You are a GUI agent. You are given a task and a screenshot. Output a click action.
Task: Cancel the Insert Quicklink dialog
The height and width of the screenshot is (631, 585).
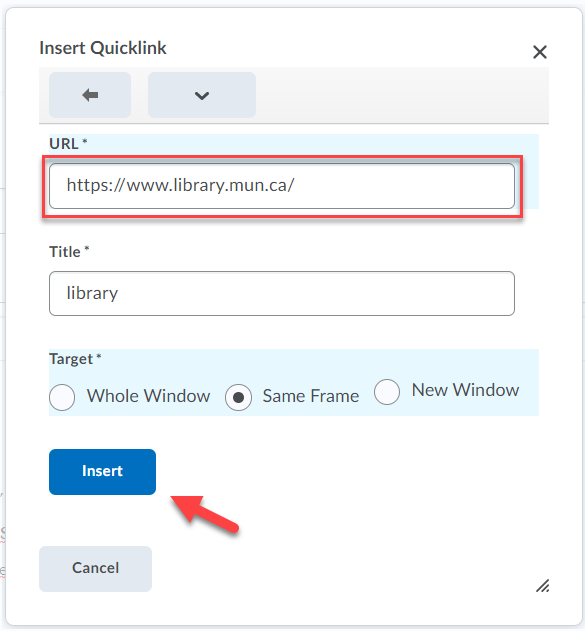[x=95, y=569]
